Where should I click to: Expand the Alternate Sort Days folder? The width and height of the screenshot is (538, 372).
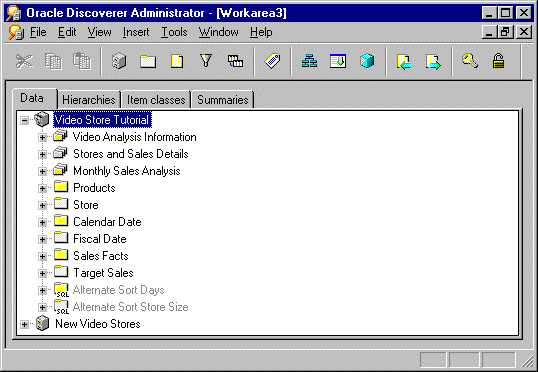click(x=42, y=290)
